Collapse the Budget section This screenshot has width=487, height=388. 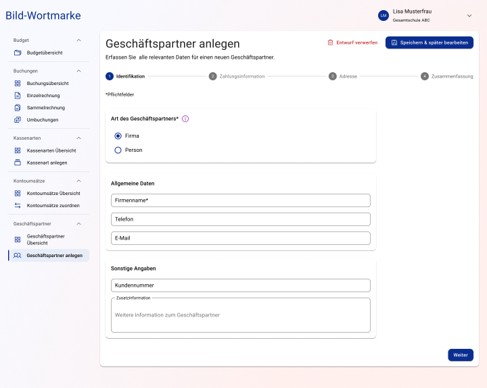[79, 40]
